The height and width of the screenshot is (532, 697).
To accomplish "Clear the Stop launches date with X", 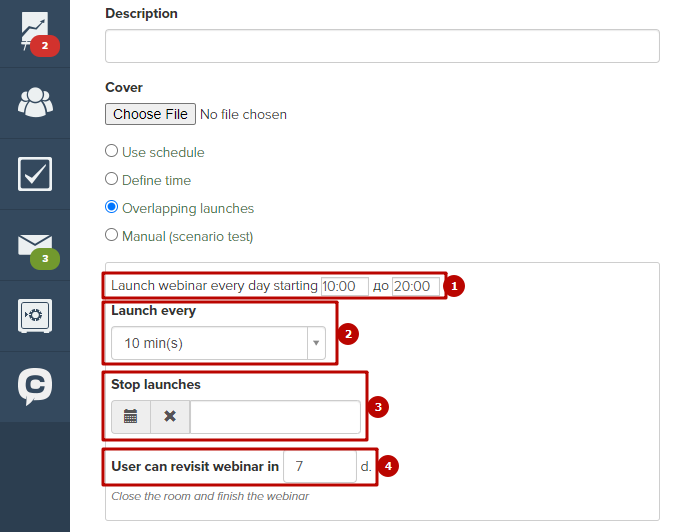I will 170,417.
